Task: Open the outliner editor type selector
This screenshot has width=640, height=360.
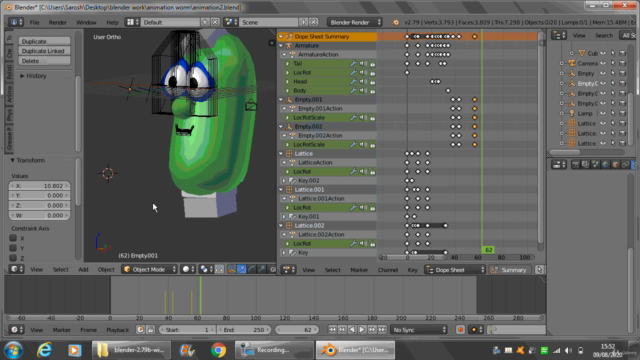Action: [x=558, y=36]
